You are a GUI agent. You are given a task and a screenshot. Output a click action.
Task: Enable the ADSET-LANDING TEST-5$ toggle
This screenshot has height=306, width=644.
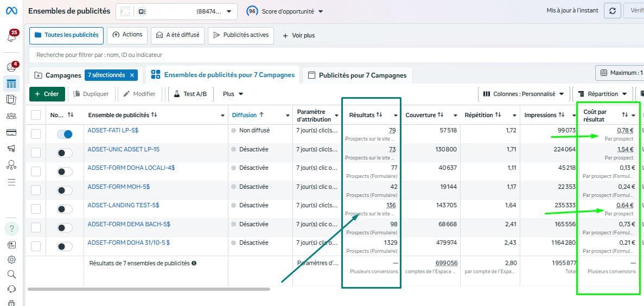coord(65,209)
